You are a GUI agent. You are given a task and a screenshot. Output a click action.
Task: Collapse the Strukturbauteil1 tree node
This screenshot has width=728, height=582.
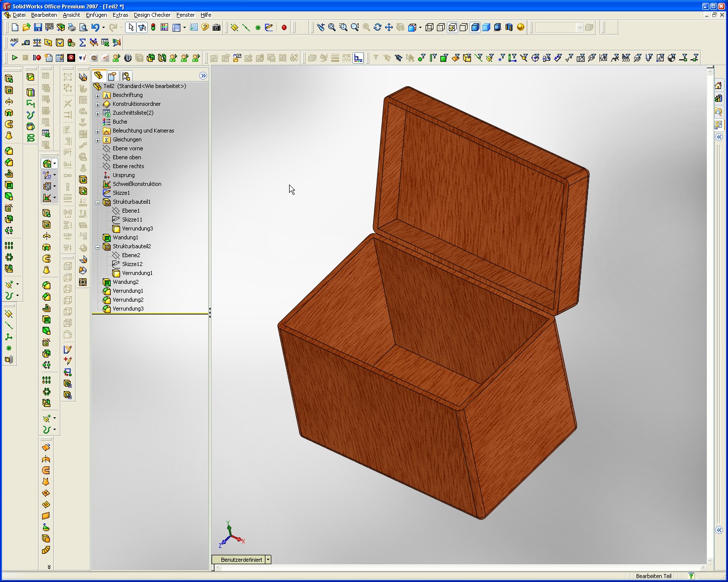pyautogui.click(x=97, y=202)
